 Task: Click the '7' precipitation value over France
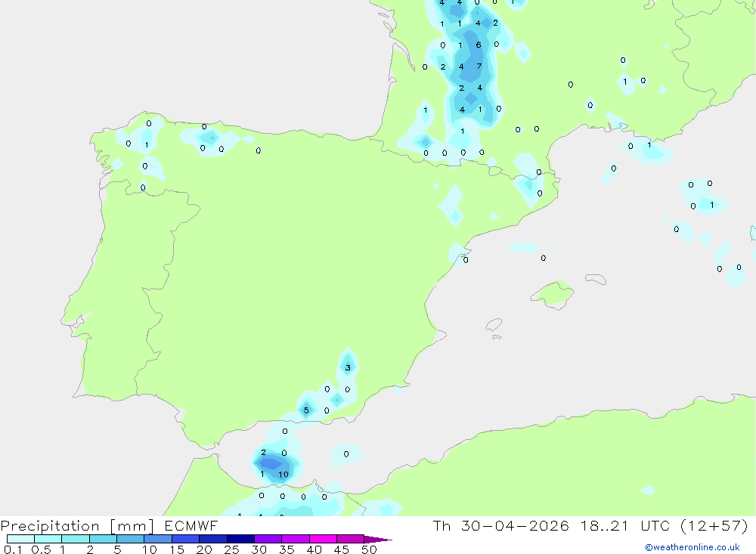(x=479, y=66)
